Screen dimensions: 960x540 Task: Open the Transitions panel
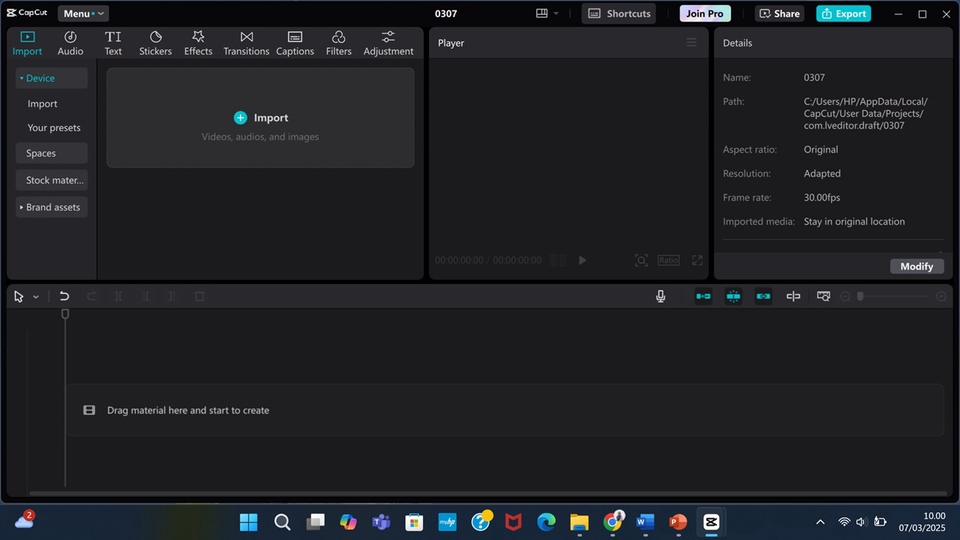pos(246,43)
